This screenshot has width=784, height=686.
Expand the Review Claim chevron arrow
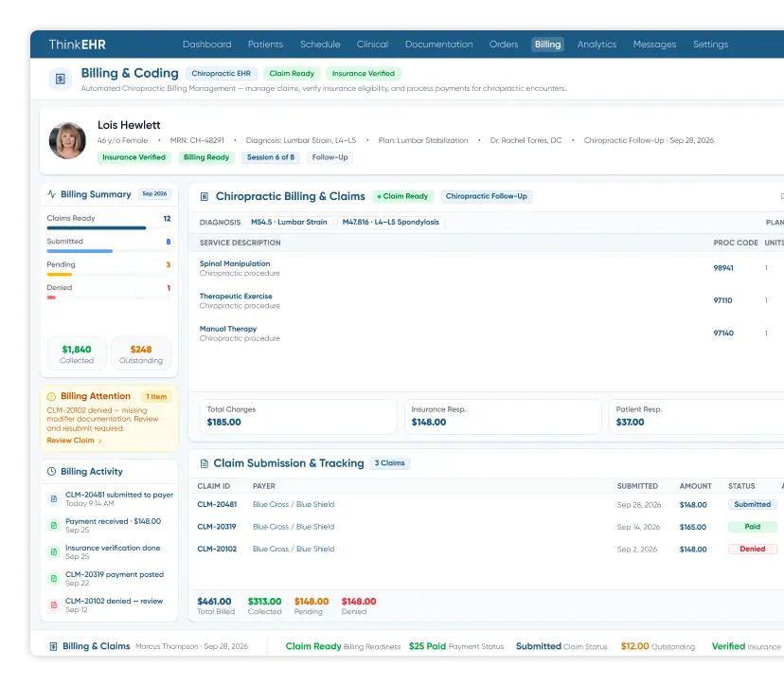pyautogui.click(x=100, y=441)
